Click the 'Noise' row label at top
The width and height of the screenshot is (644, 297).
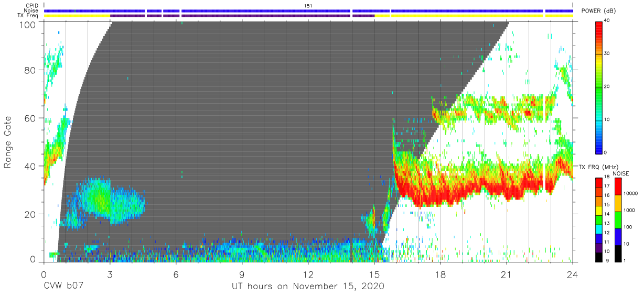point(31,10)
